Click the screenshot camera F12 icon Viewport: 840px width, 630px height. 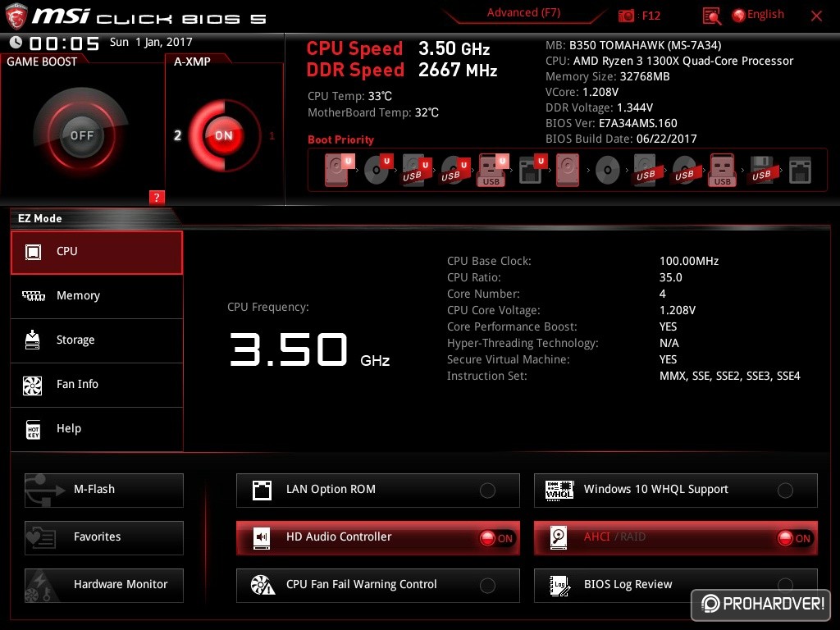(x=626, y=16)
